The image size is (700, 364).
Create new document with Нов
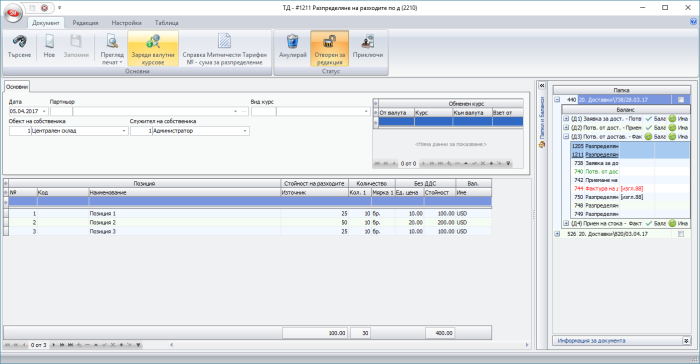[49, 47]
